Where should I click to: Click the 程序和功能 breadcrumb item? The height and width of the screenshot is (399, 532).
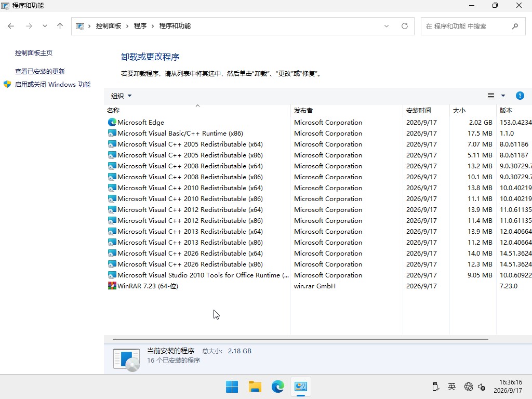pos(175,26)
